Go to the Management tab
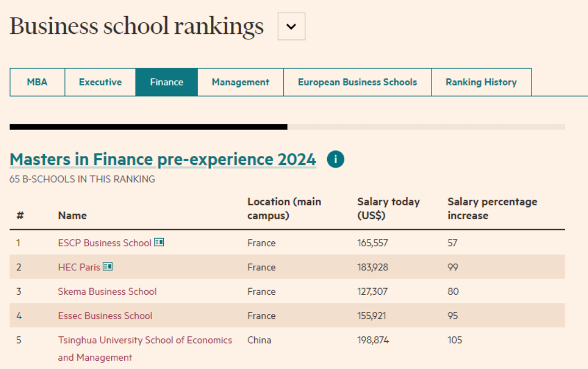 pyautogui.click(x=240, y=82)
